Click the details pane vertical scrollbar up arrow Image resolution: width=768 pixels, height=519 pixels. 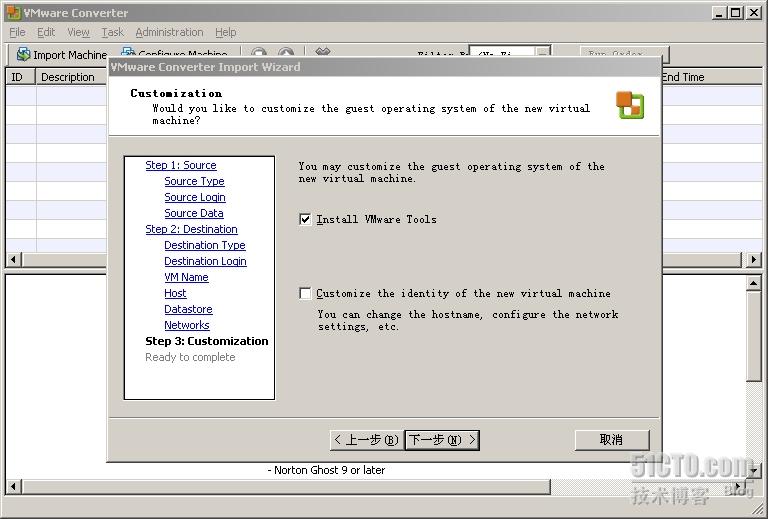tap(753, 283)
